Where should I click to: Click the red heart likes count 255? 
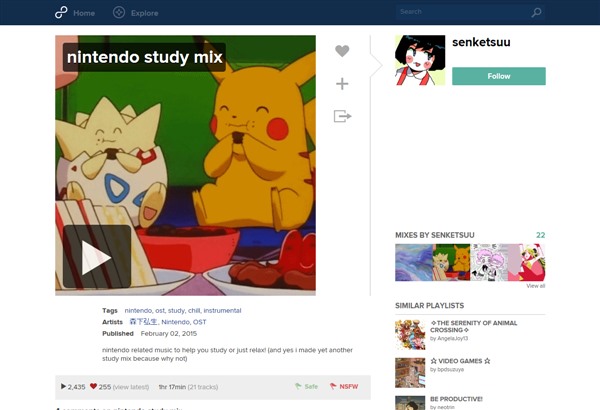pos(100,387)
